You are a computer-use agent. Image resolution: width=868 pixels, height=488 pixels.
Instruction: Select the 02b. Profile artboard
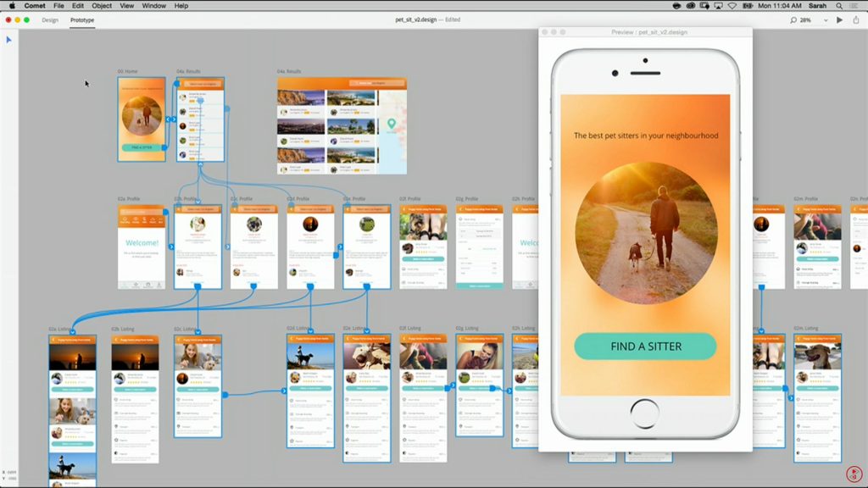(x=198, y=247)
